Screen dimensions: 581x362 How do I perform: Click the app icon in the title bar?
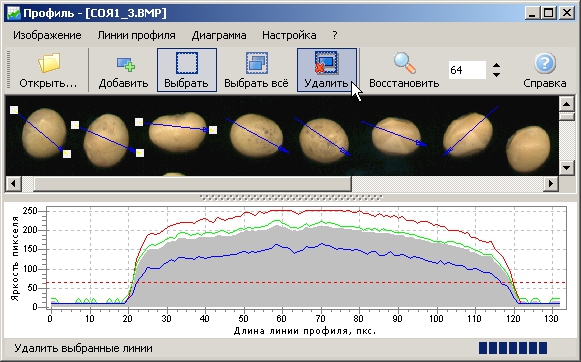tap(14, 14)
